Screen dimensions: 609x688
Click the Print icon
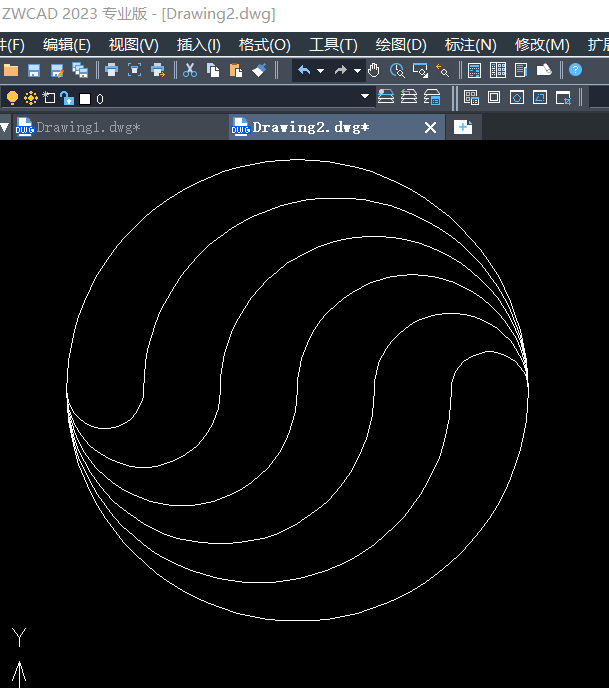click(x=111, y=70)
